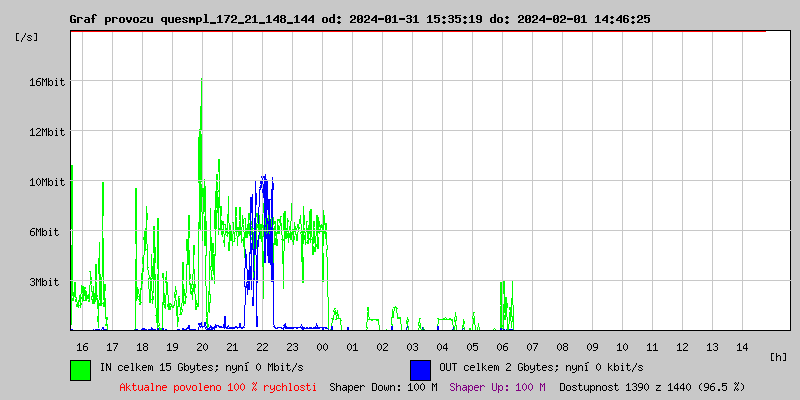
Task: Click hour 22 on the time axis
Action: 262,347
